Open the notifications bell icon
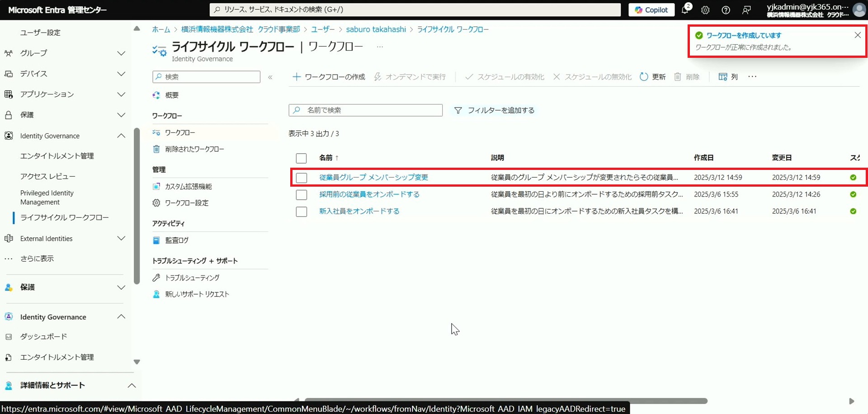Image resolution: width=868 pixels, height=414 pixels. 685,9
